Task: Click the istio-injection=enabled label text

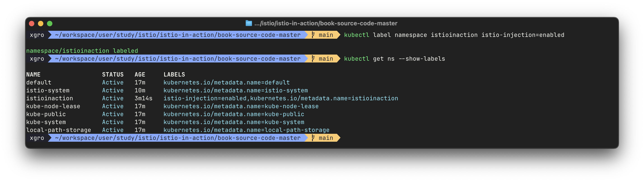Action: click(205, 98)
